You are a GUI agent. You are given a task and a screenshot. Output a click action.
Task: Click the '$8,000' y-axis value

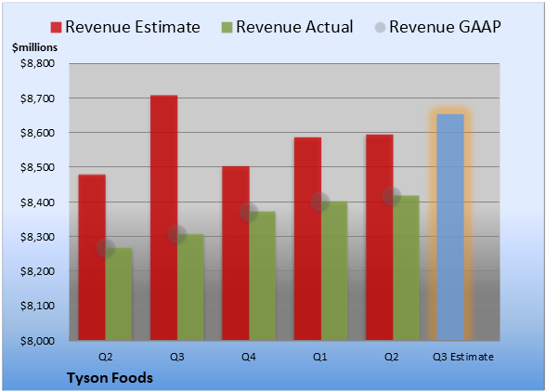(37, 341)
